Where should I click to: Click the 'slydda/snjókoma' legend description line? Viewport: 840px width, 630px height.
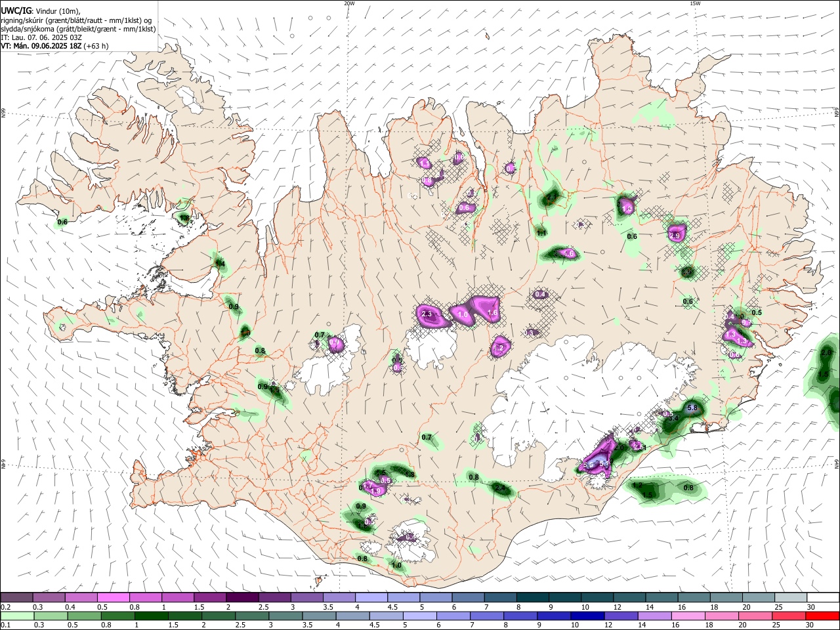78,29
